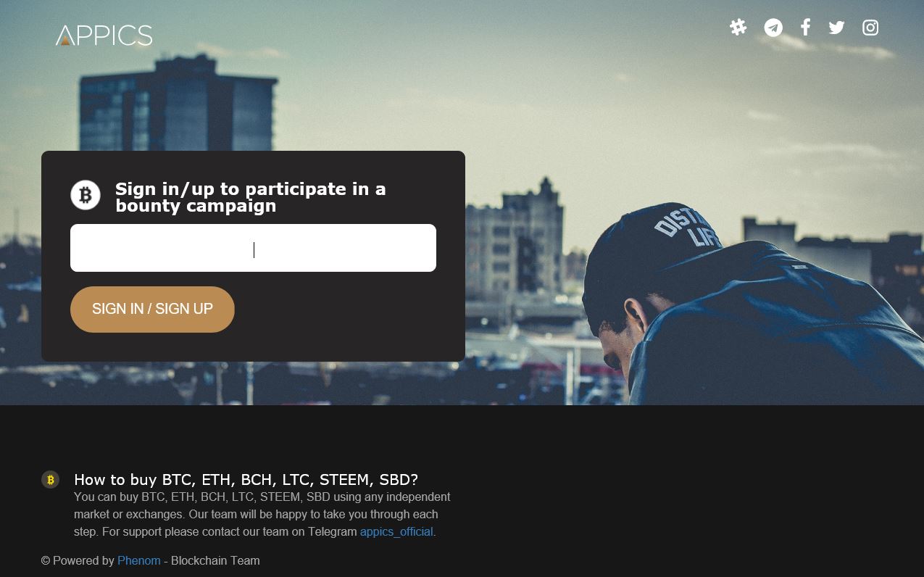Click the APPICS logo

pos(104,35)
